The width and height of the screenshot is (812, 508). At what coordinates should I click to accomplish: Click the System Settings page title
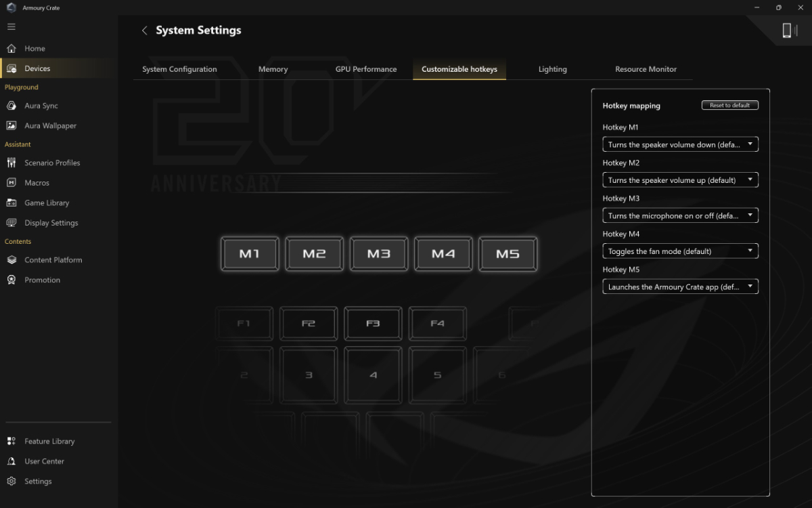[x=198, y=30]
